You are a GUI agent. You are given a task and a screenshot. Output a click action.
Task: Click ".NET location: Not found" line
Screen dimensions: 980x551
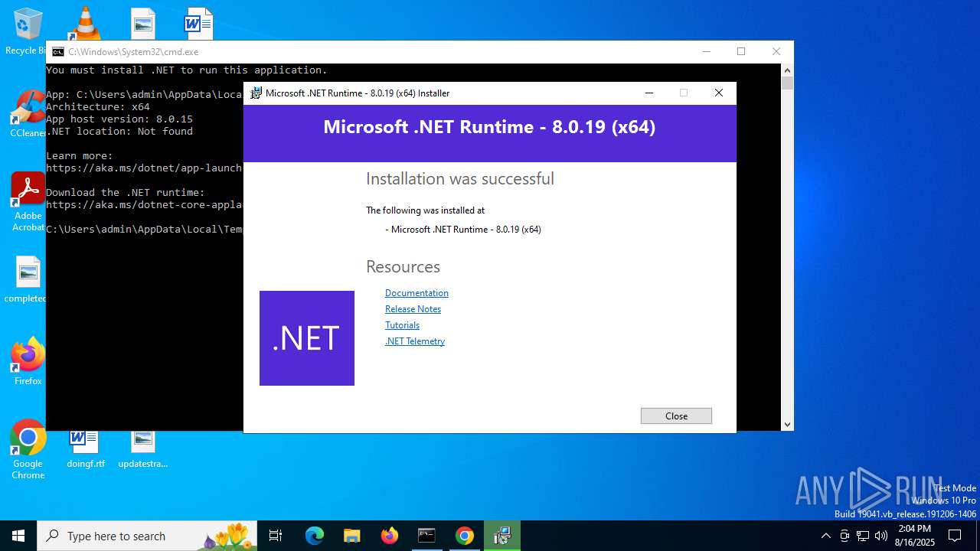click(119, 131)
